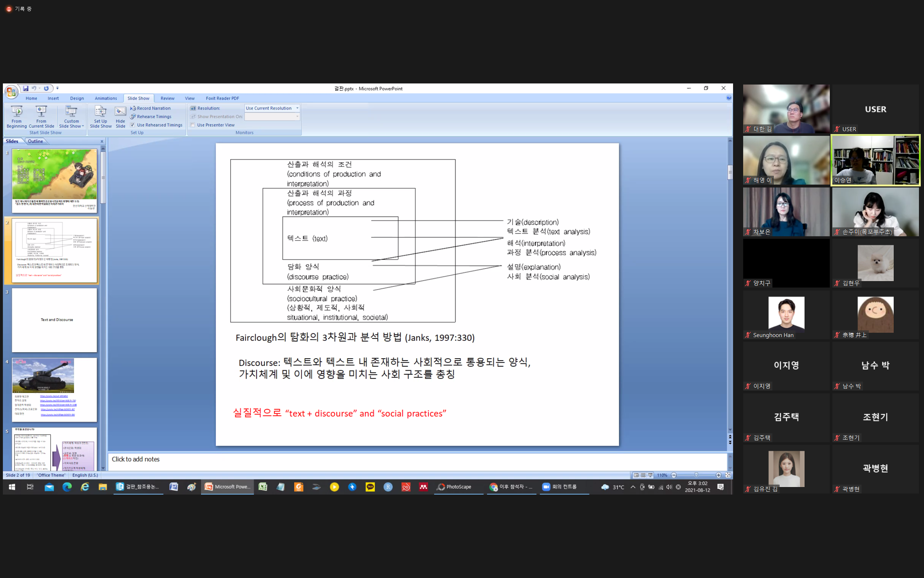Open Windows notification center
The height and width of the screenshot is (578, 924).
coord(720,487)
